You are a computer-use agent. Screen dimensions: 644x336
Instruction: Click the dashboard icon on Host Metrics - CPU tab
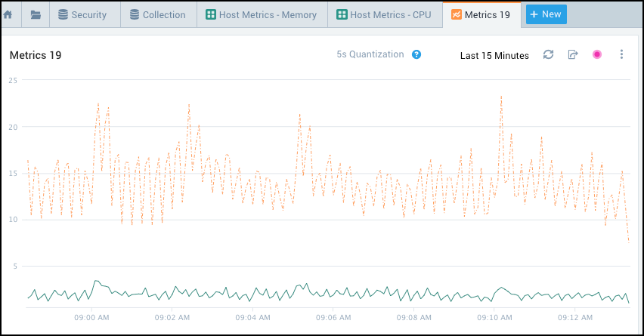coord(342,14)
